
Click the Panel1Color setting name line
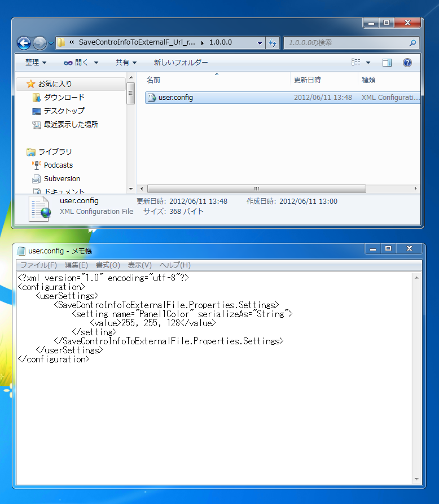[x=182, y=314]
